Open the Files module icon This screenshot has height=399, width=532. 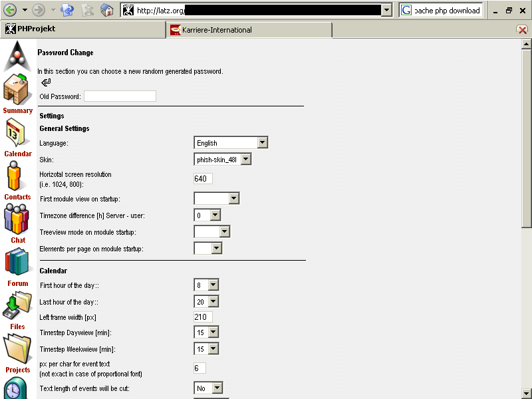click(17, 305)
